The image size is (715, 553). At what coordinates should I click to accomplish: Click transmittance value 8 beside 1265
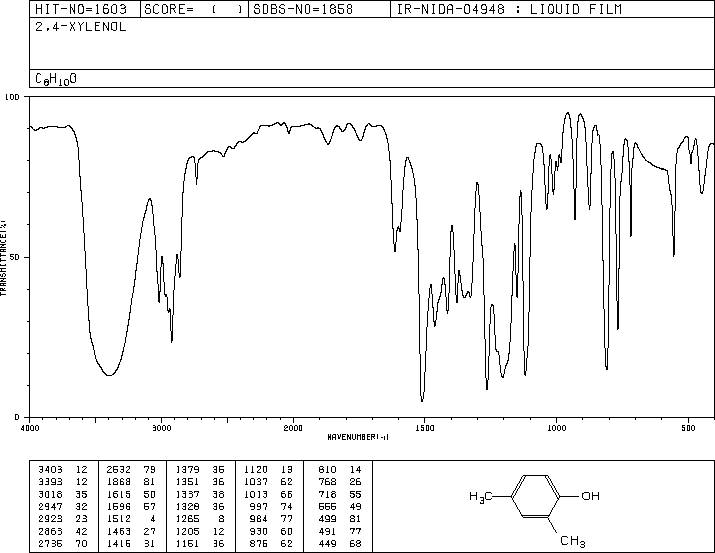point(221,519)
